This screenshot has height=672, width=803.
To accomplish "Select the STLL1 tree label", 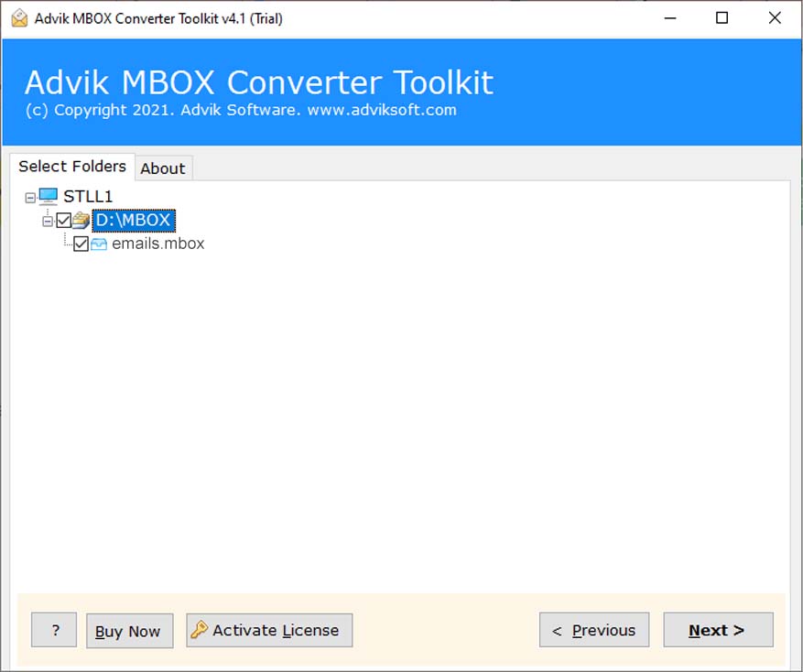I will (x=88, y=197).
